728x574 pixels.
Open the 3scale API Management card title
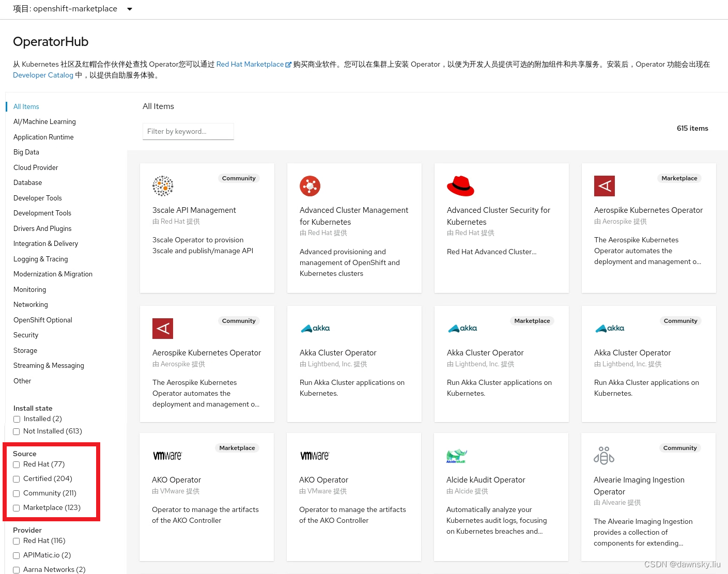click(194, 210)
